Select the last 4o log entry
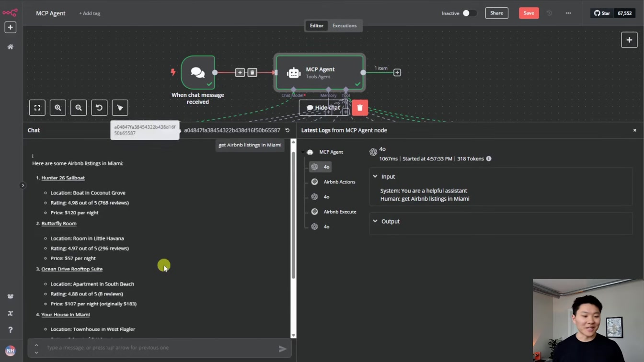Image resolution: width=644 pixels, height=362 pixels. (x=321, y=226)
